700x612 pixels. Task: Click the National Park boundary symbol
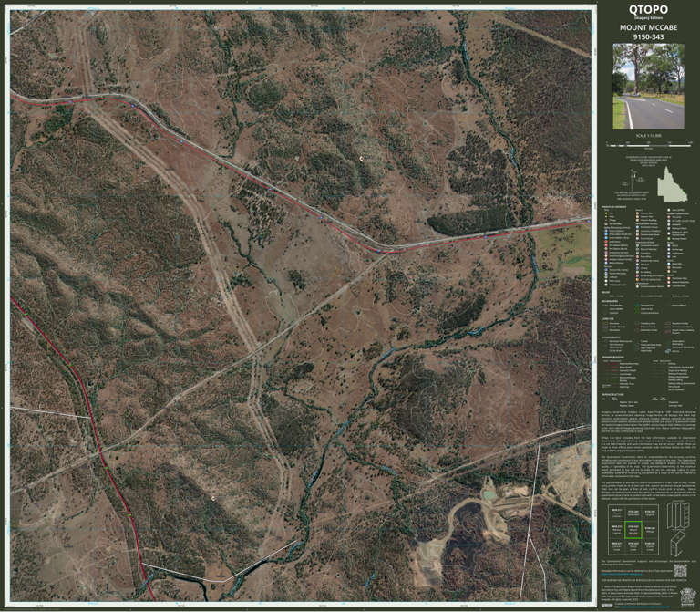(636, 306)
